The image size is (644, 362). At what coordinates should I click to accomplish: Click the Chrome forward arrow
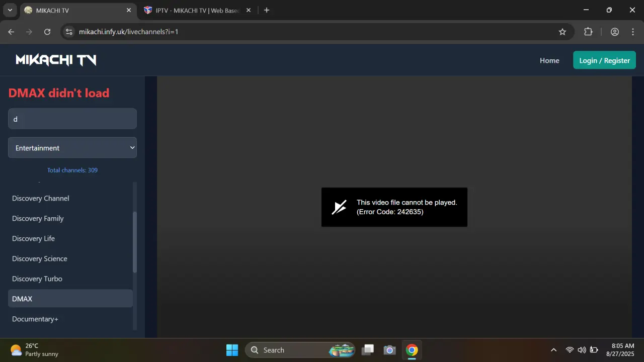coord(29,32)
